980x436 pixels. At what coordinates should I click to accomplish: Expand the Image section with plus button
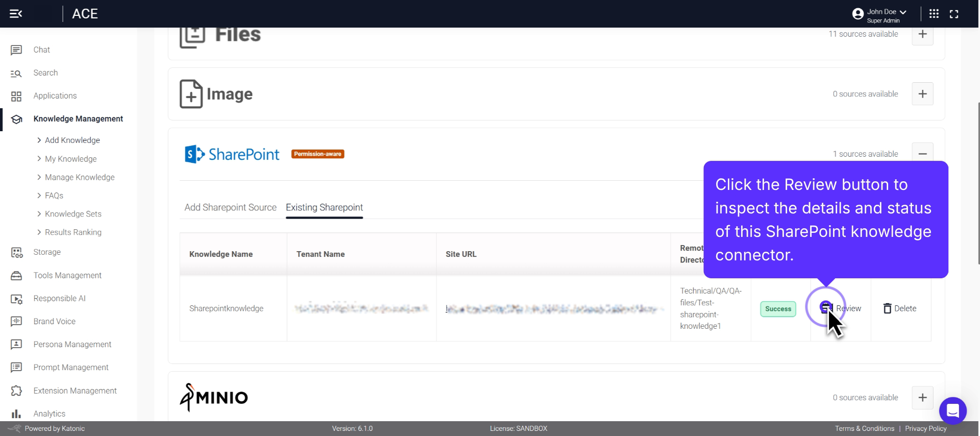[x=922, y=94]
